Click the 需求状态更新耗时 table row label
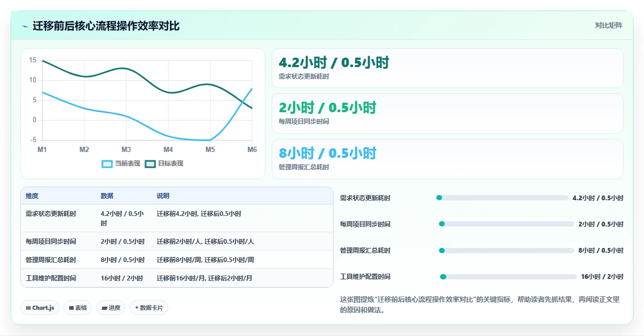Screen dimensions: 644x336 (x=51, y=214)
